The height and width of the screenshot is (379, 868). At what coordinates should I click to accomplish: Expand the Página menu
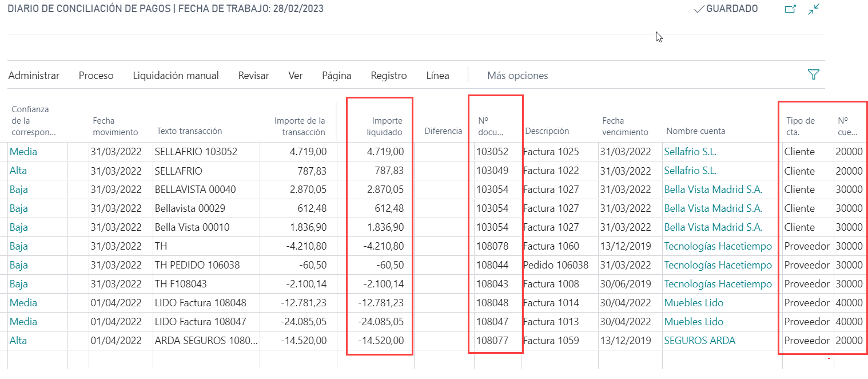[x=336, y=76]
